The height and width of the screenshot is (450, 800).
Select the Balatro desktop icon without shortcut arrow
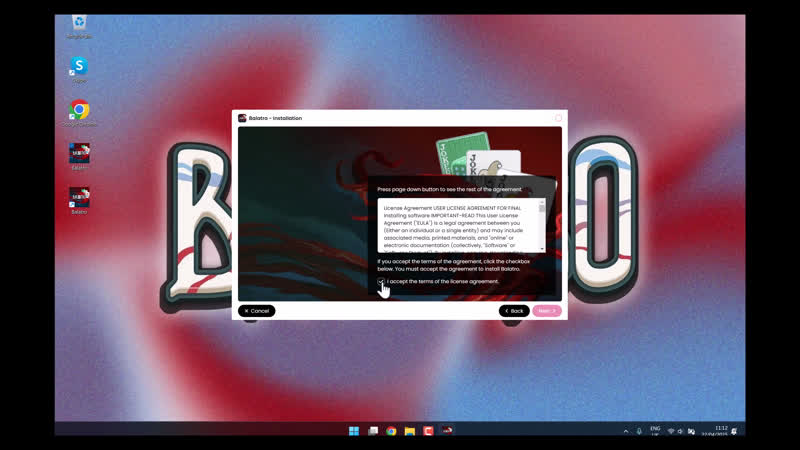(79, 157)
